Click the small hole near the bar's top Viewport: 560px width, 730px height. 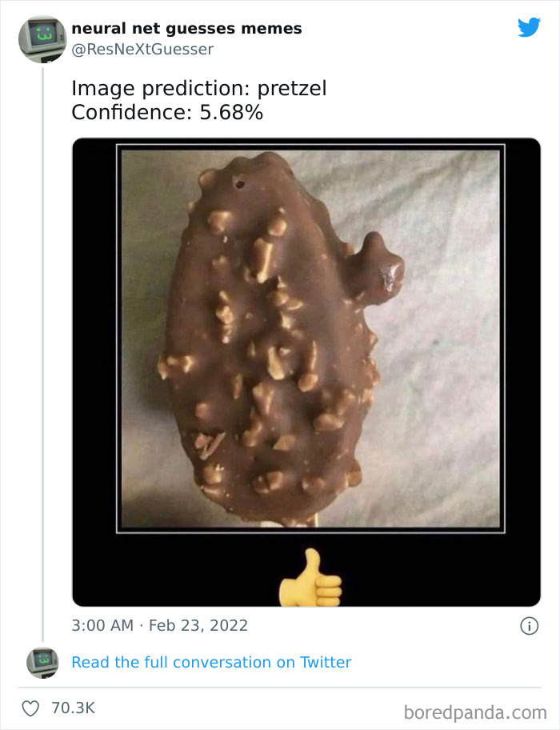click(x=239, y=183)
